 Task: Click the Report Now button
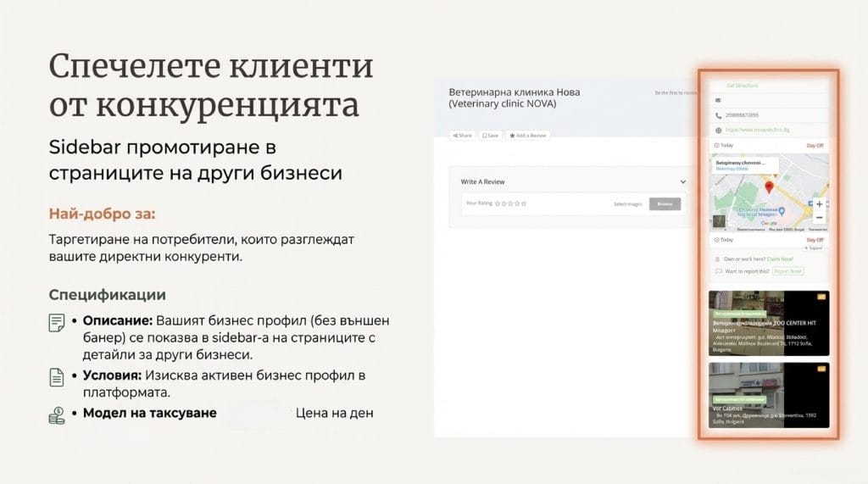point(787,270)
